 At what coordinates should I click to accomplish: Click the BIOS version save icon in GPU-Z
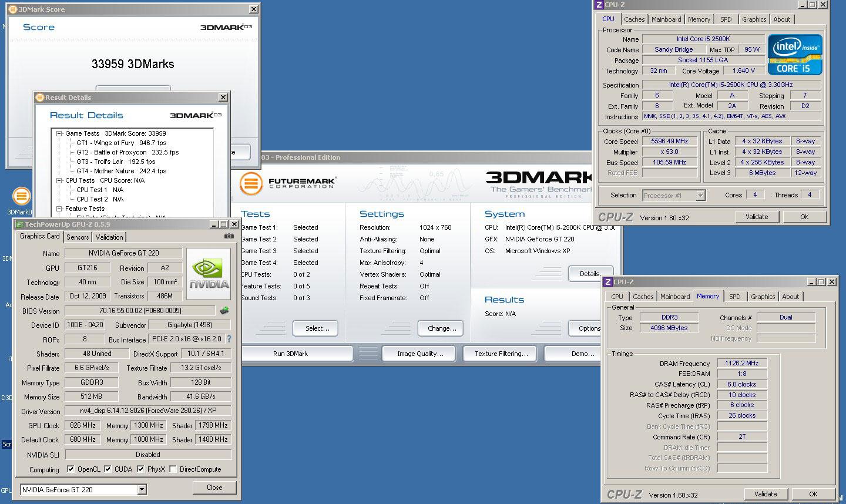point(224,310)
